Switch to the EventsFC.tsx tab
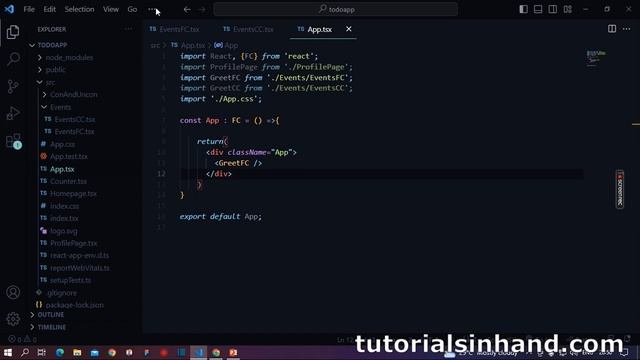 click(x=178, y=29)
